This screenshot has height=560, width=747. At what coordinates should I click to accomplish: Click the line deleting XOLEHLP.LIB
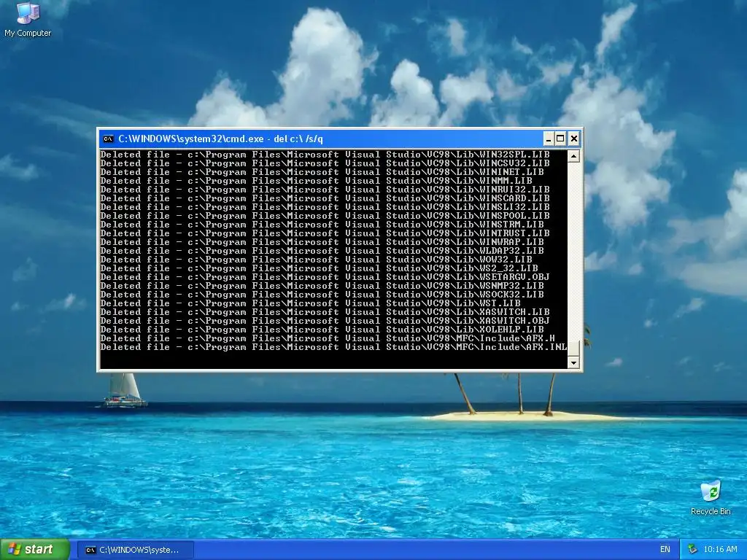[322, 329]
